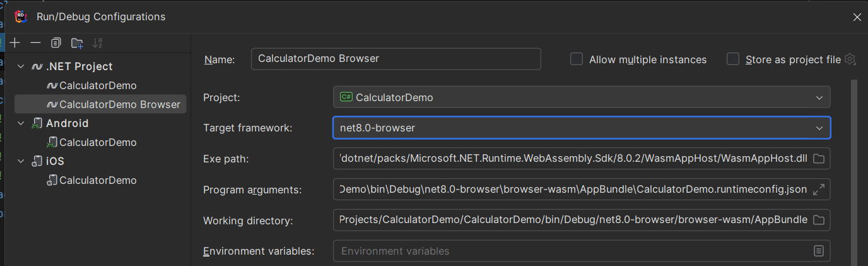Click the iOS group icon

point(37,161)
